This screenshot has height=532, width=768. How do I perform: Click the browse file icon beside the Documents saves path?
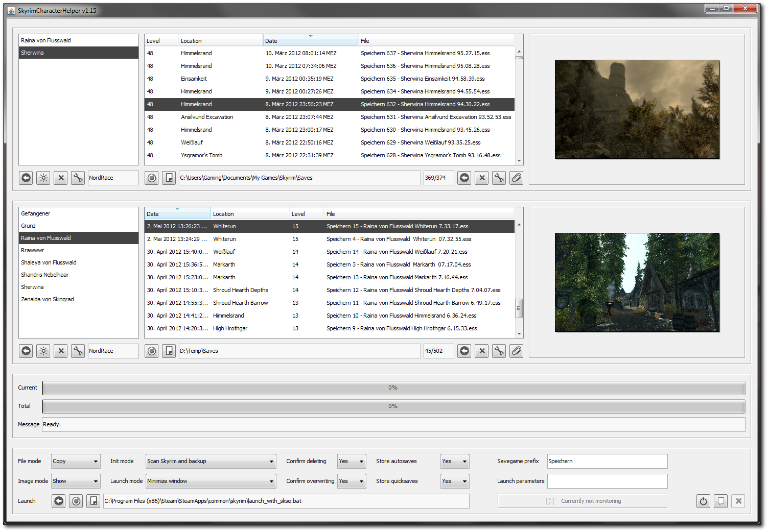[x=169, y=178]
